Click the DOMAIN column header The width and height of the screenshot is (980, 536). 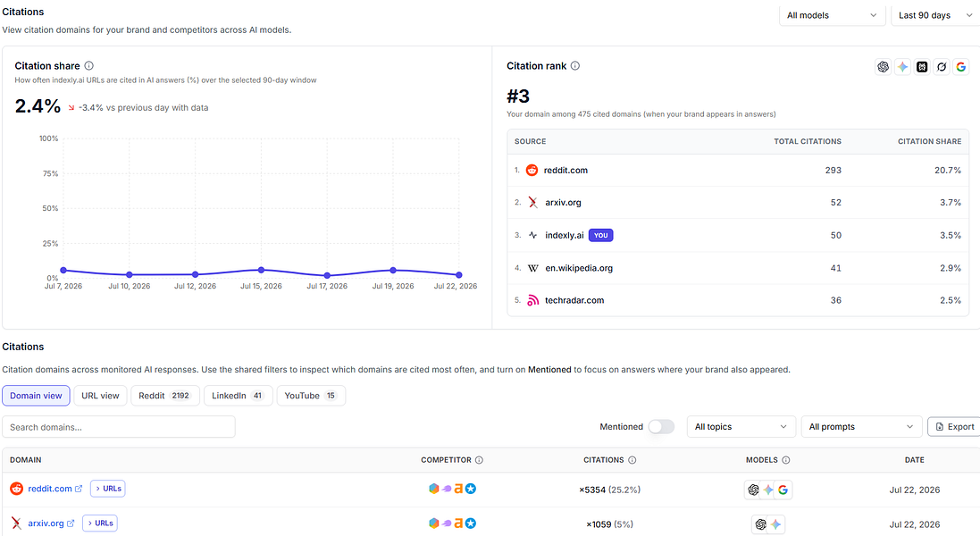pos(26,460)
